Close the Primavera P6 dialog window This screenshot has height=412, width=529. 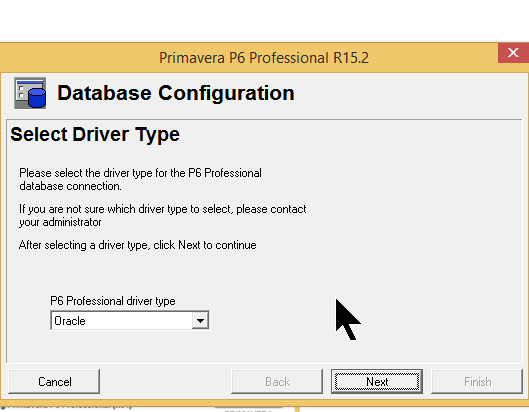click(513, 53)
